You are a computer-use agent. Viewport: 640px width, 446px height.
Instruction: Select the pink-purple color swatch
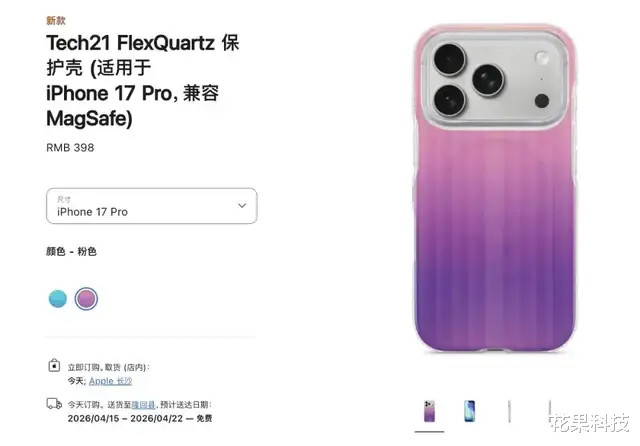86,299
